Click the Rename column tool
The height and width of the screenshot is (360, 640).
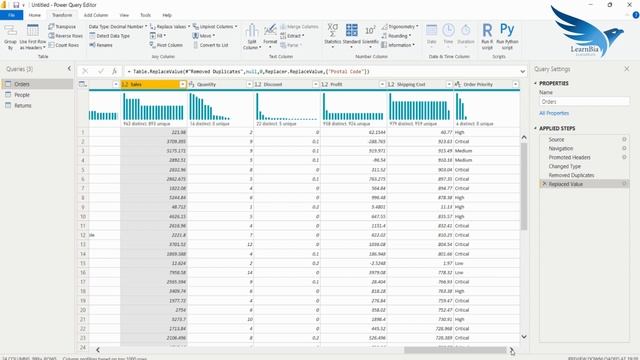[x=100, y=45]
